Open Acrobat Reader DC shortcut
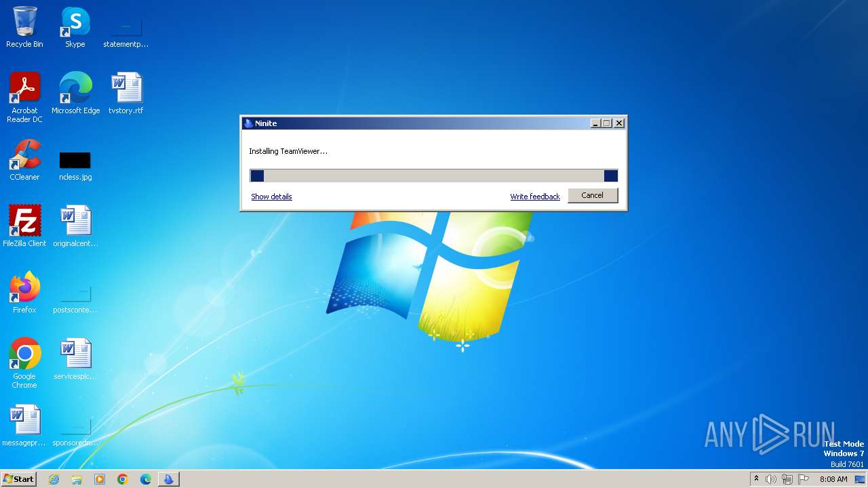This screenshot has width=868, height=488. click(x=24, y=98)
